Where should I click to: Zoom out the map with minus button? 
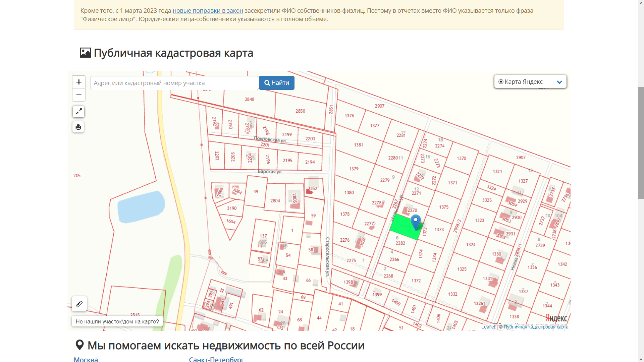(79, 95)
